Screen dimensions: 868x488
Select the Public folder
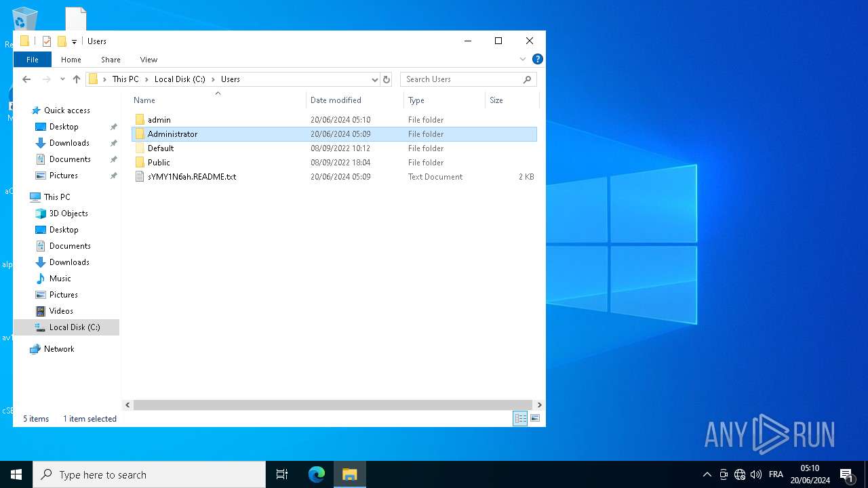pos(334,163)
